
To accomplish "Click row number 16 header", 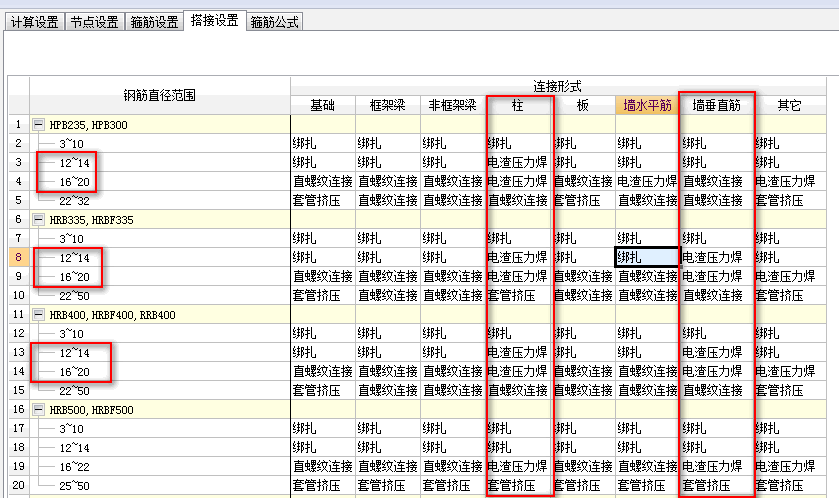I will 19,410.
